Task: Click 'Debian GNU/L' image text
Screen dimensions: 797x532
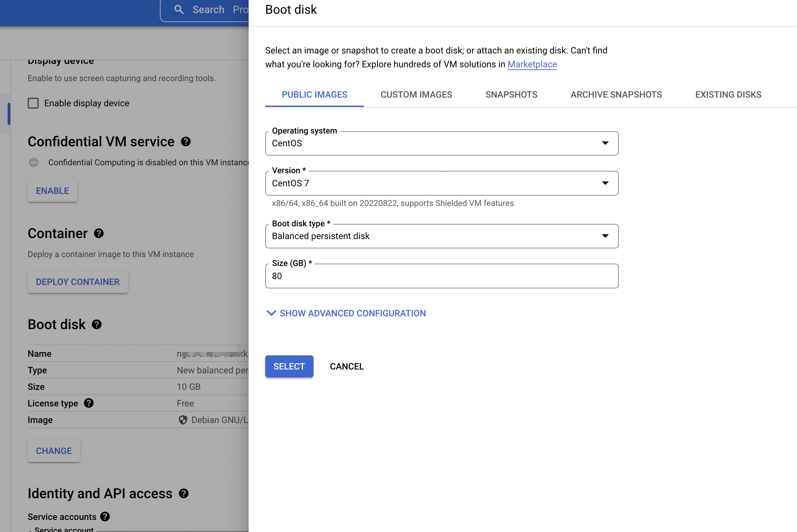Action: [220, 420]
